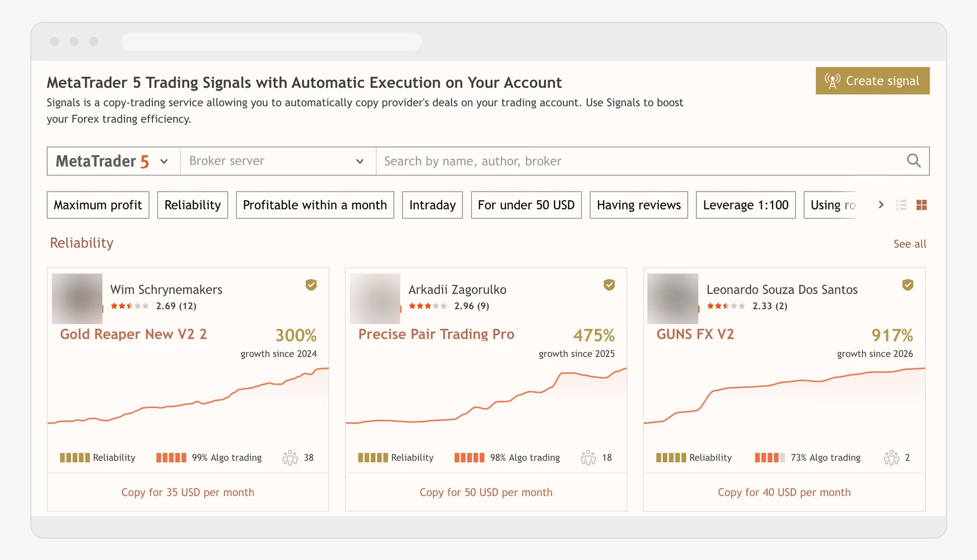977x560 pixels.
Task: Filter signals For under 50 USD
Action: pyautogui.click(x=526, y=205)
